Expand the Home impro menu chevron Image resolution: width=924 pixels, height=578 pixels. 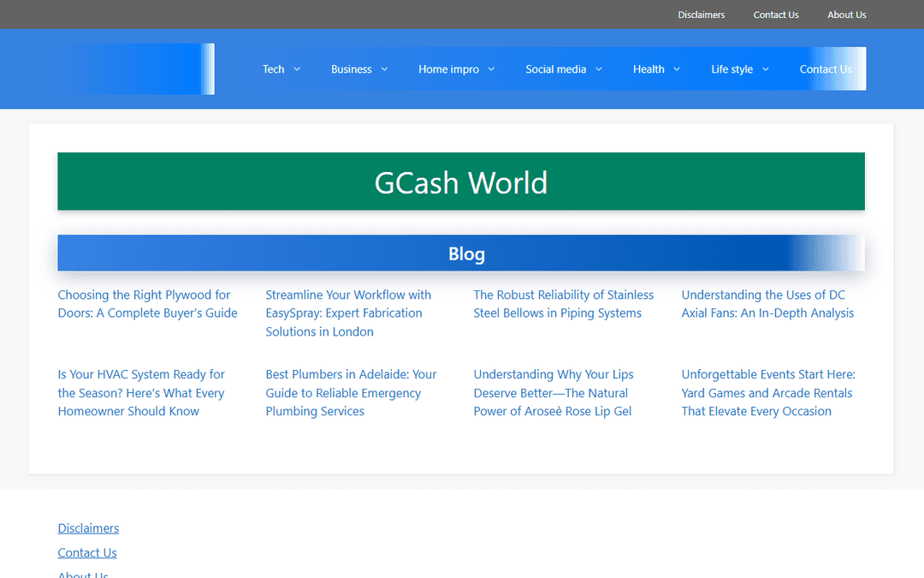(x=491, y=69)
